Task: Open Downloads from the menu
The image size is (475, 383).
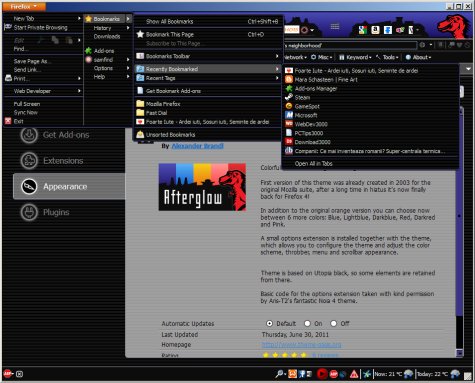Action: tap(108, 36)
